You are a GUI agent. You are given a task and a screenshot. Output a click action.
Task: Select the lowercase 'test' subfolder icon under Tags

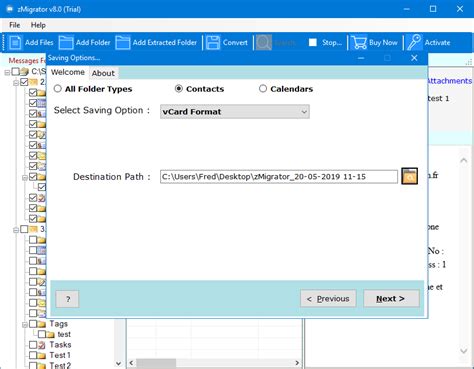point(50,334)
